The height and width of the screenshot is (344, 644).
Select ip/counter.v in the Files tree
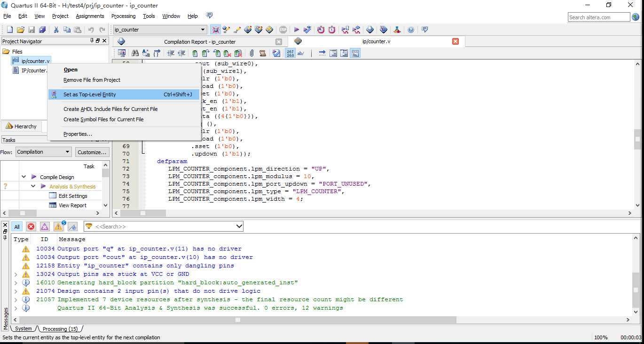coord(31,61)
